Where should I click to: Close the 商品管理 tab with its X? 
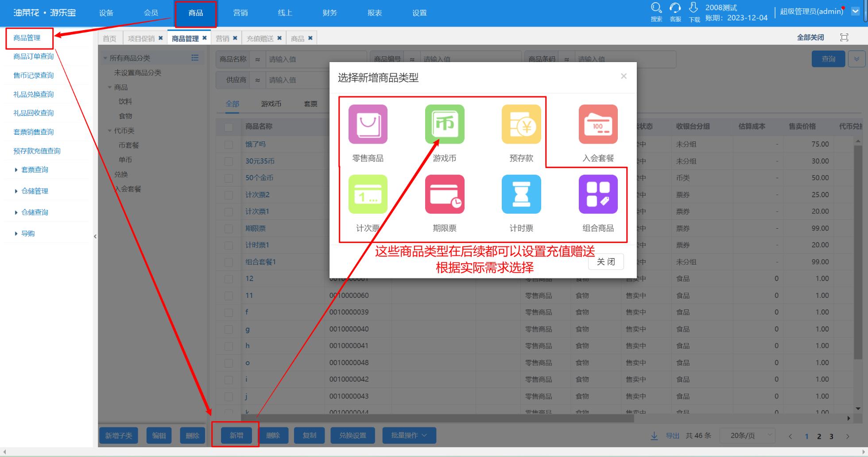click(205, 38)
